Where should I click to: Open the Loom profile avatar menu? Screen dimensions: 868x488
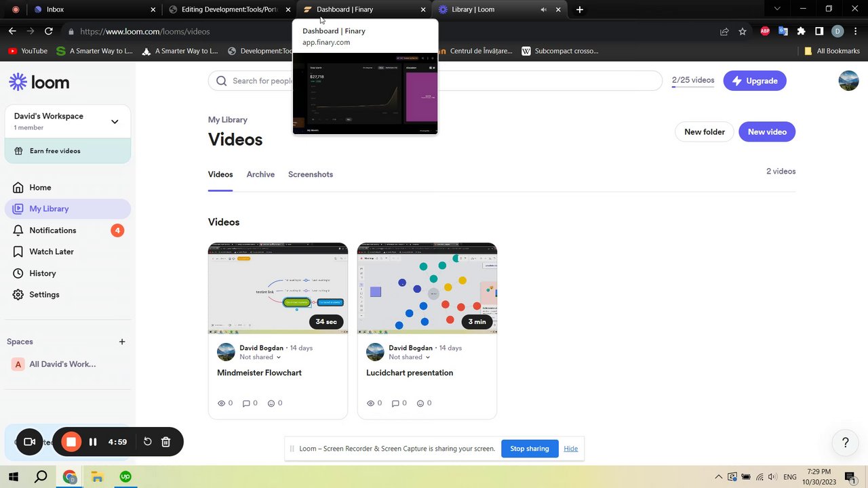point(848,81)
